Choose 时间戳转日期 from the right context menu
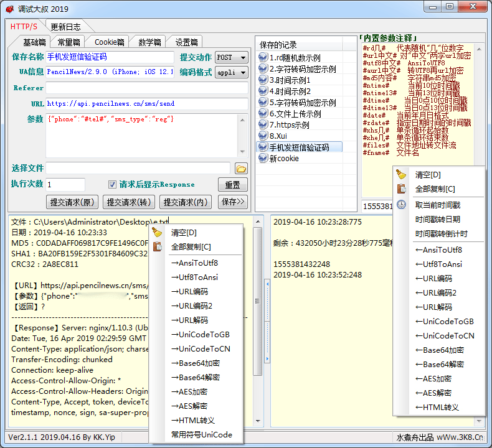The height and width of the screenshot is (448, 492). (437, 219)
